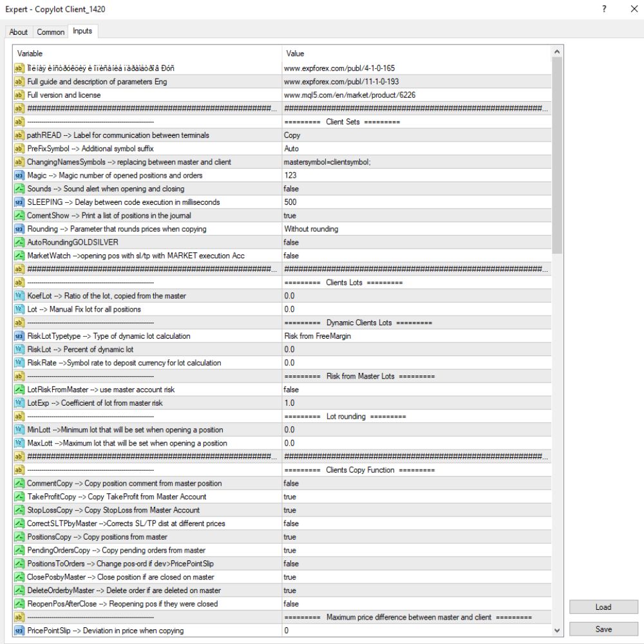This screenshot has width=644, height=644.
Task: Click the integer icon beside PricePointSlip
Action: pyautogui.click(x=19, y=630)
